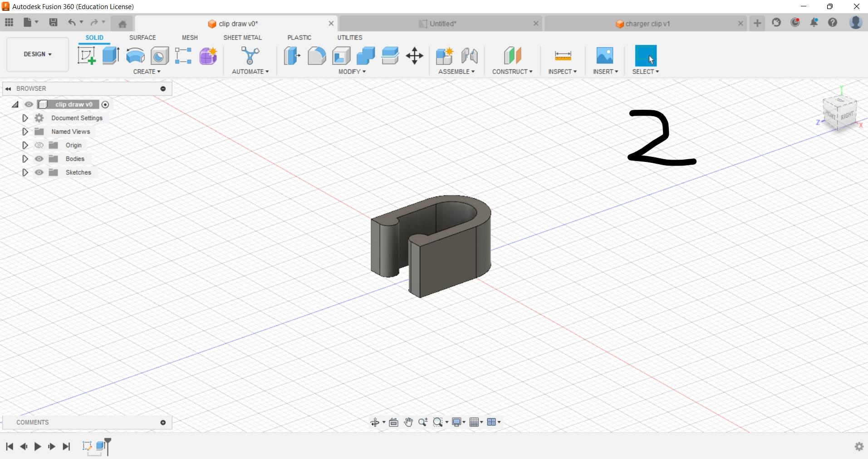Toggle visibility of clip draw v0 component
The width and height of the screenshot is (868, 459).
point(29,104)
